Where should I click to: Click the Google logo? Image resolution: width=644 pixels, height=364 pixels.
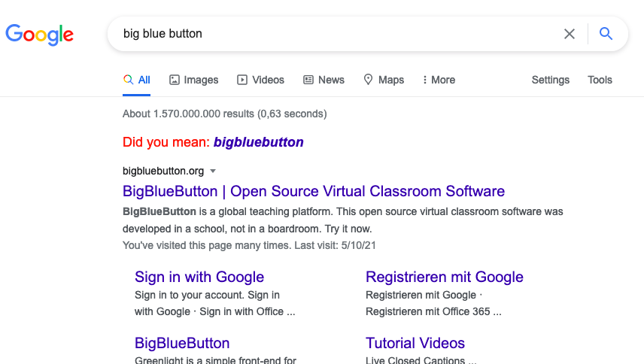point(39,35)
